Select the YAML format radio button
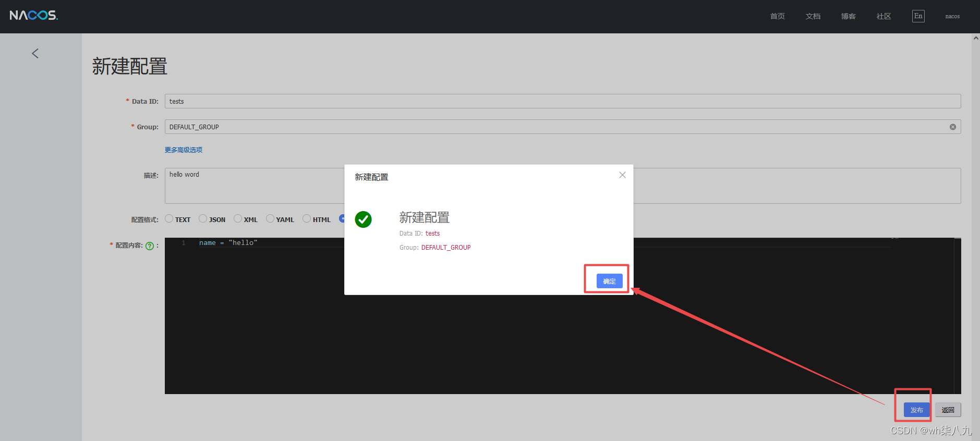 pos(270,218)
